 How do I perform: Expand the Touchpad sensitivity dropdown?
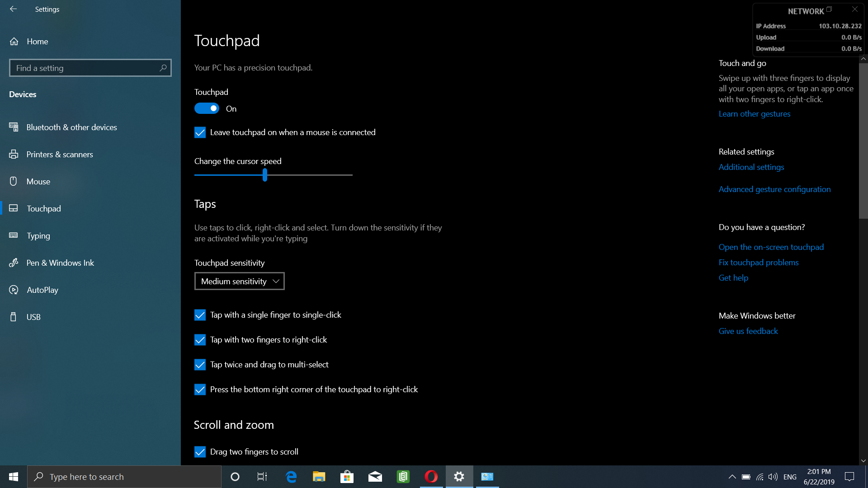pos(239,281)
